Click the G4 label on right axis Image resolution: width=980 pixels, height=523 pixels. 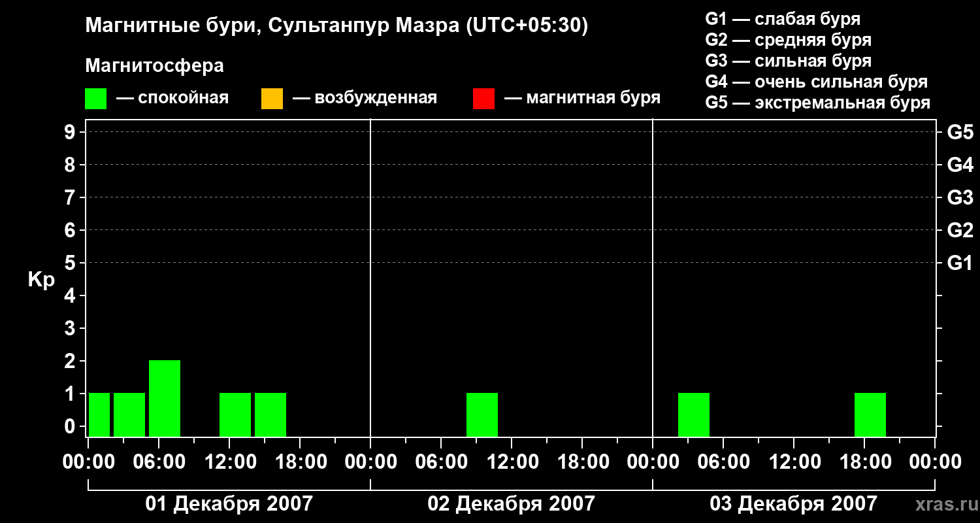960,165
